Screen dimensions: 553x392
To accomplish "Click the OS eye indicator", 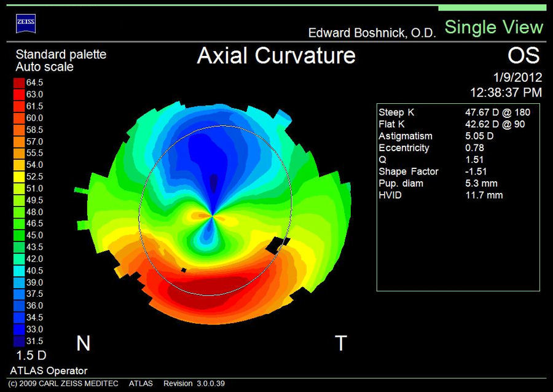I will point(524,56).
